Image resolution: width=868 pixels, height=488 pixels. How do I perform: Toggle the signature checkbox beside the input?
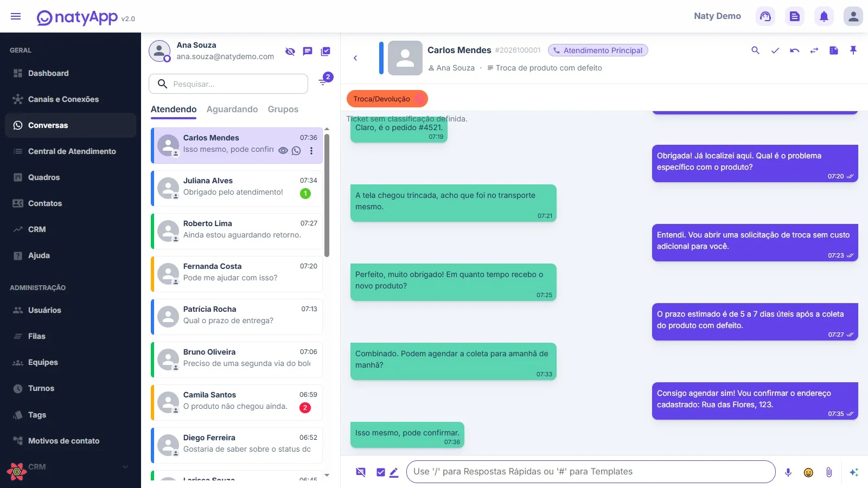(x=381, y=472)
